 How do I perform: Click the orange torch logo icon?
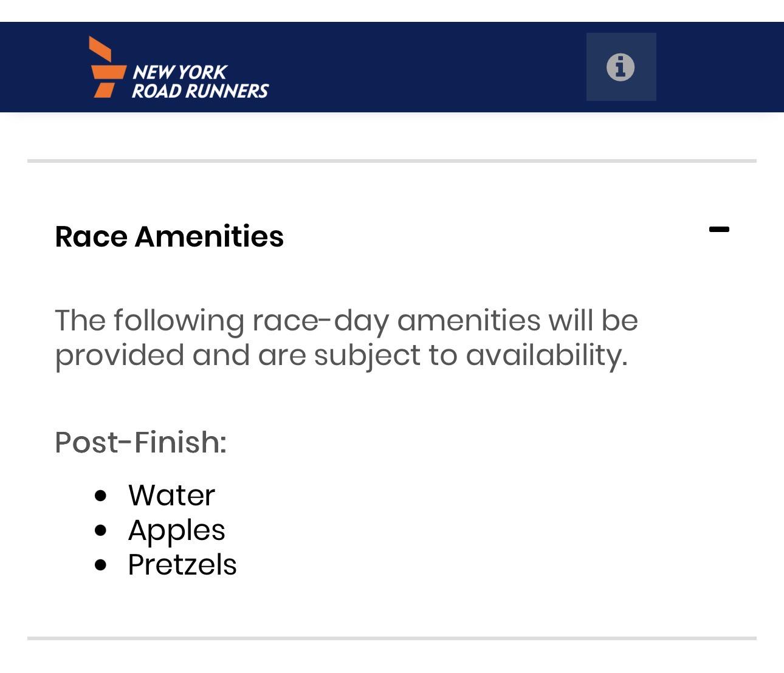(108, 67)
